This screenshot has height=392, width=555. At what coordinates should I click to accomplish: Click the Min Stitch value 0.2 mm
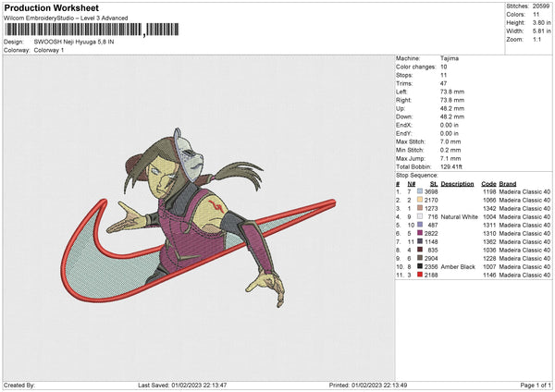tap(450, 150)
